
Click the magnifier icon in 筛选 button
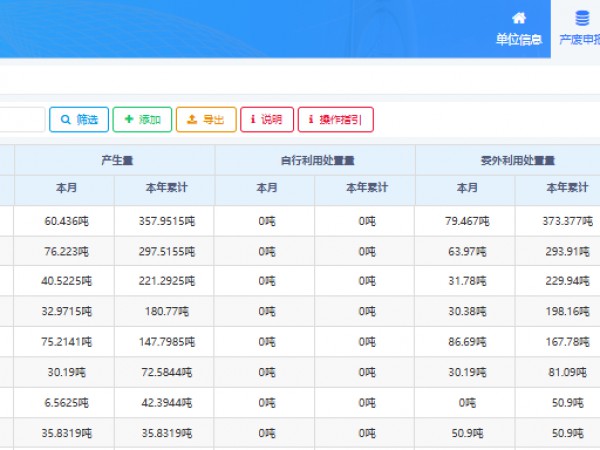click(65, 120)
